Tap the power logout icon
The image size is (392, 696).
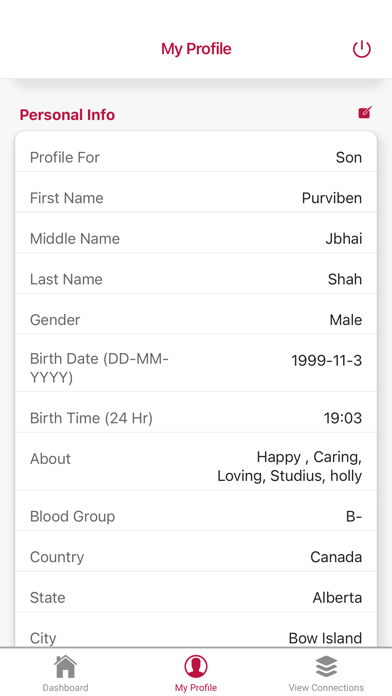pos(361,49)
